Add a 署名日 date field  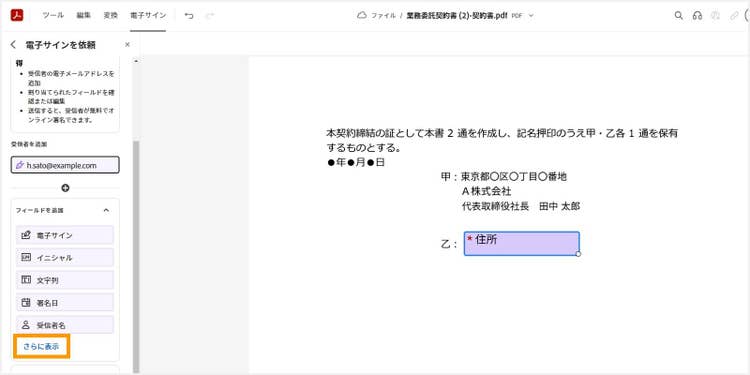click(65, 302)
